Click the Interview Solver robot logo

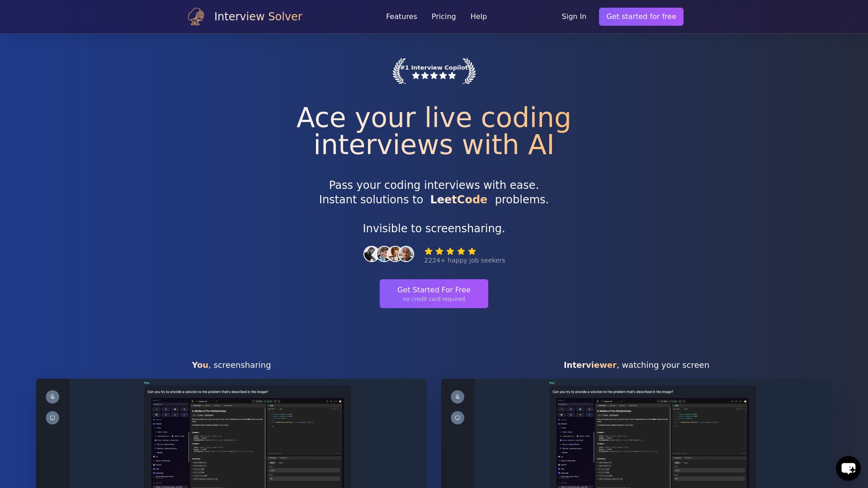[196, 16]
